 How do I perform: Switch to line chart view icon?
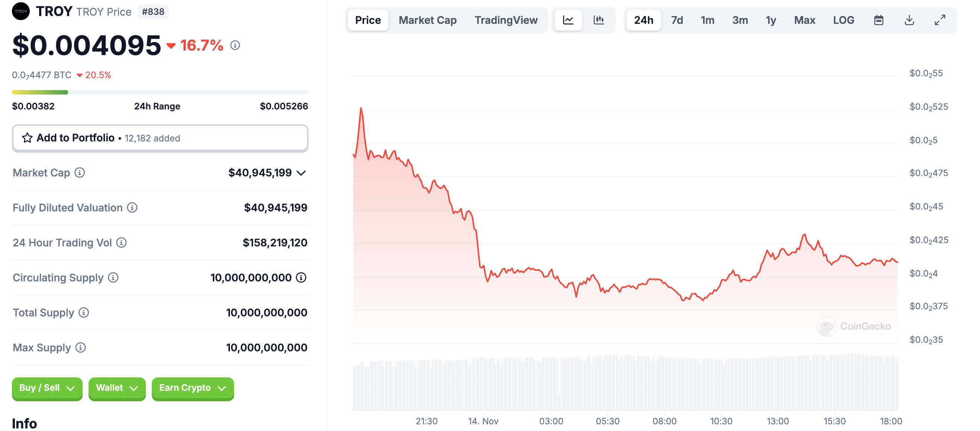568,20
